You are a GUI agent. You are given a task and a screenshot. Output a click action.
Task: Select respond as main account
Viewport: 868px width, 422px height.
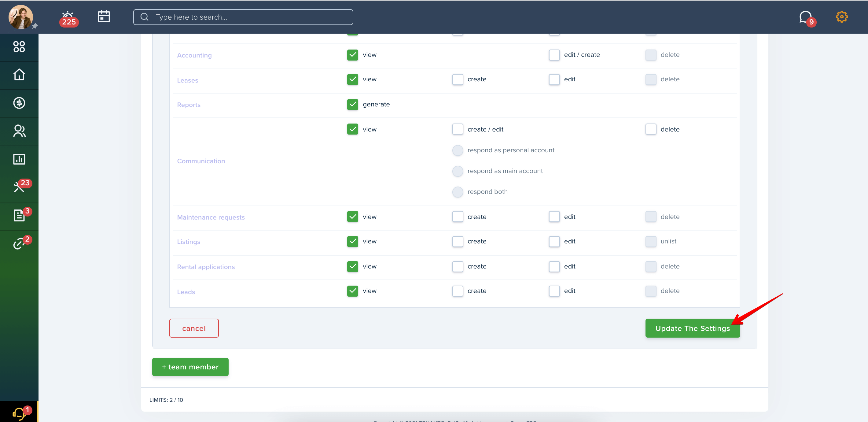(x=457, y=171)
